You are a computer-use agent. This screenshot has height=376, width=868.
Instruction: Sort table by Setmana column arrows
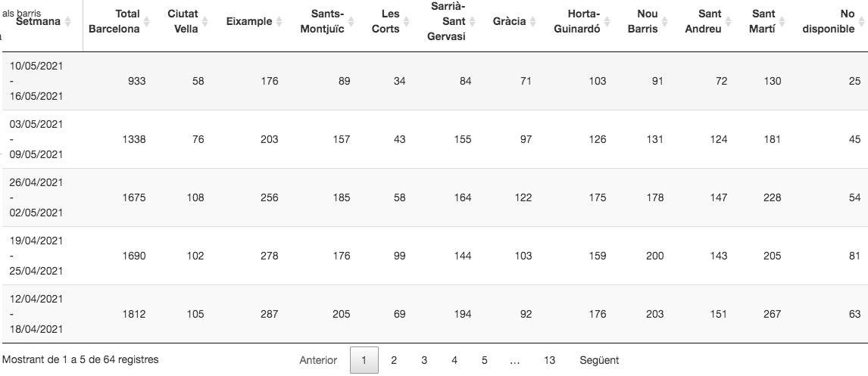click(x=68, y=22)
